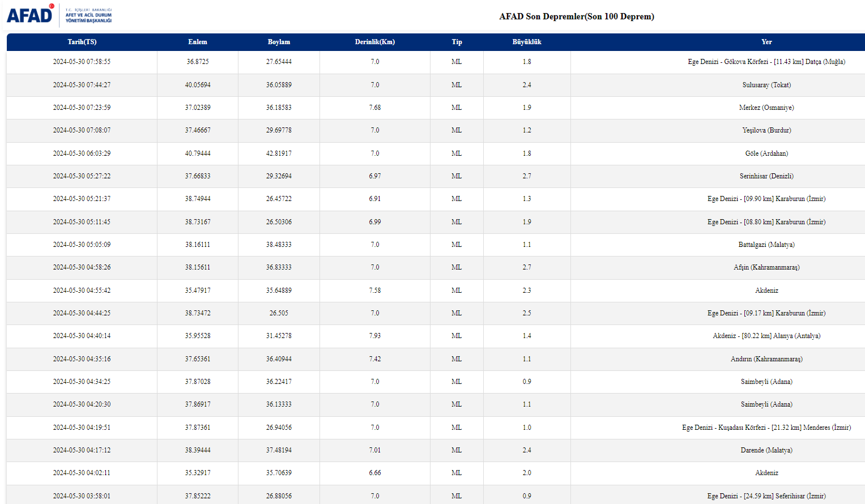
Task: Click depth value 7.68
Action: (x=375, y=108)
